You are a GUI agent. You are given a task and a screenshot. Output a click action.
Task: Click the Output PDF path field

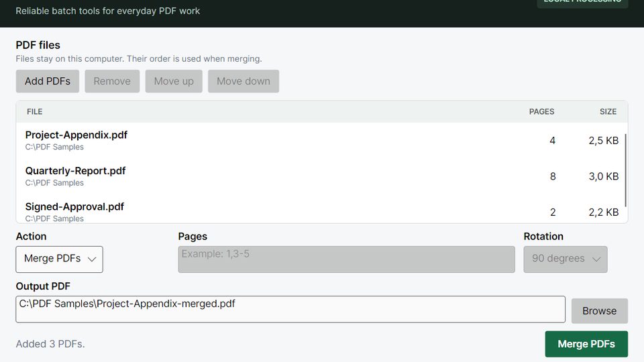pyautogui.click(x=290, y=309)
